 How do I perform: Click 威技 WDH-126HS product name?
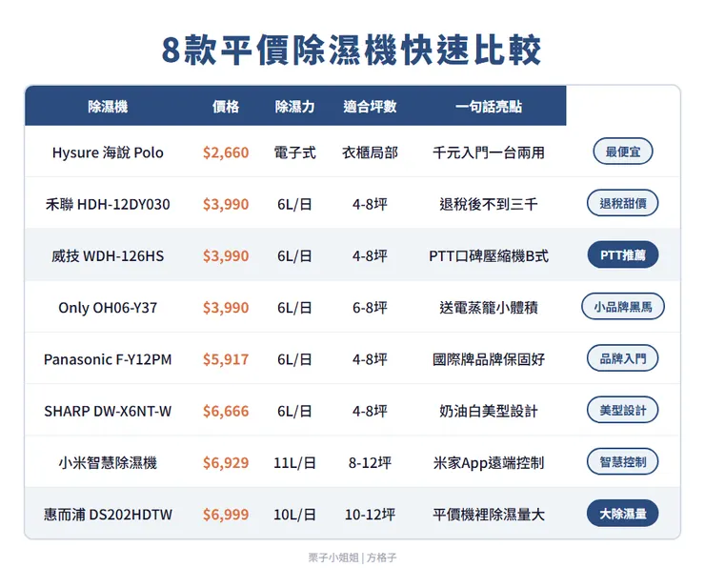(x=108, y=256)
